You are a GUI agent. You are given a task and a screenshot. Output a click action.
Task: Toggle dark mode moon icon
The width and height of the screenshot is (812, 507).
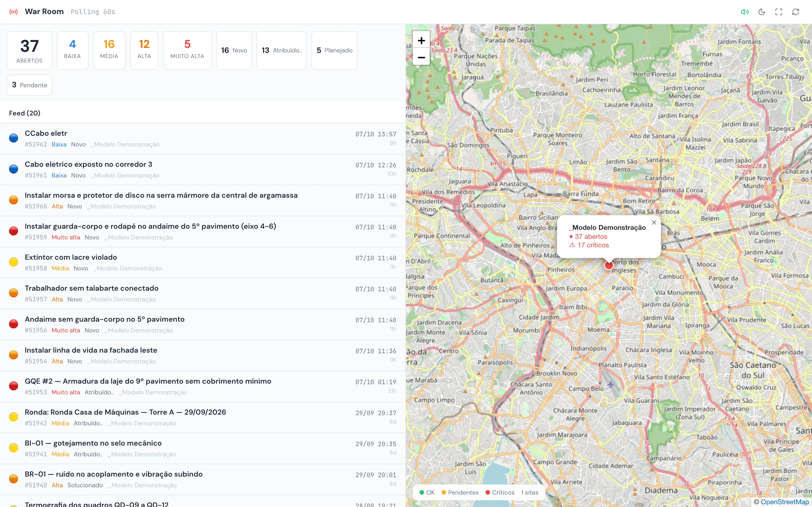pyautogui.click(x=762, y=12)
